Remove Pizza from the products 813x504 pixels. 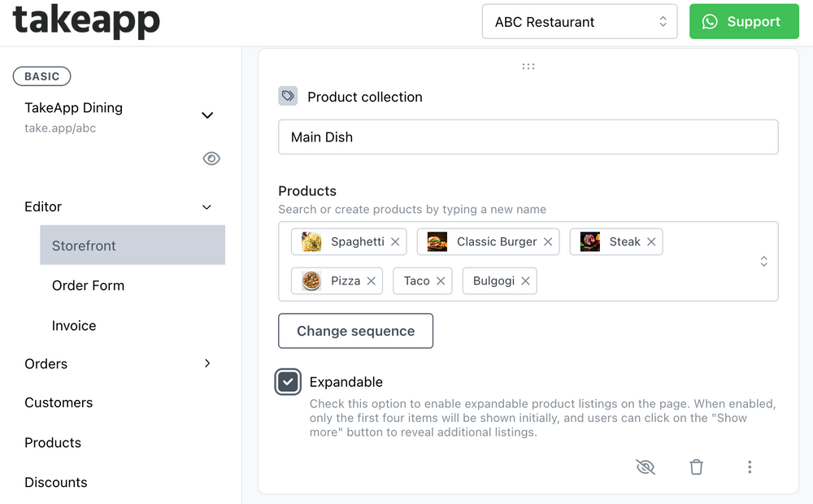click(371, 280)
